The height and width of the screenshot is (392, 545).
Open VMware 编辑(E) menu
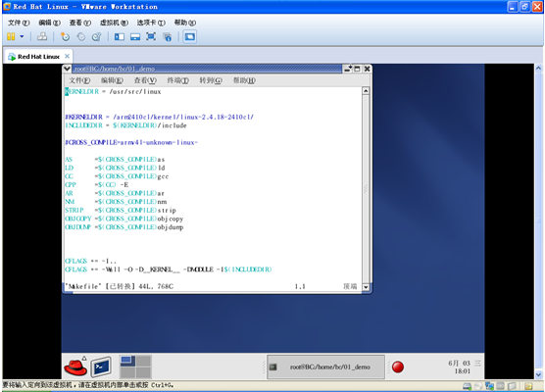point(49,23)
